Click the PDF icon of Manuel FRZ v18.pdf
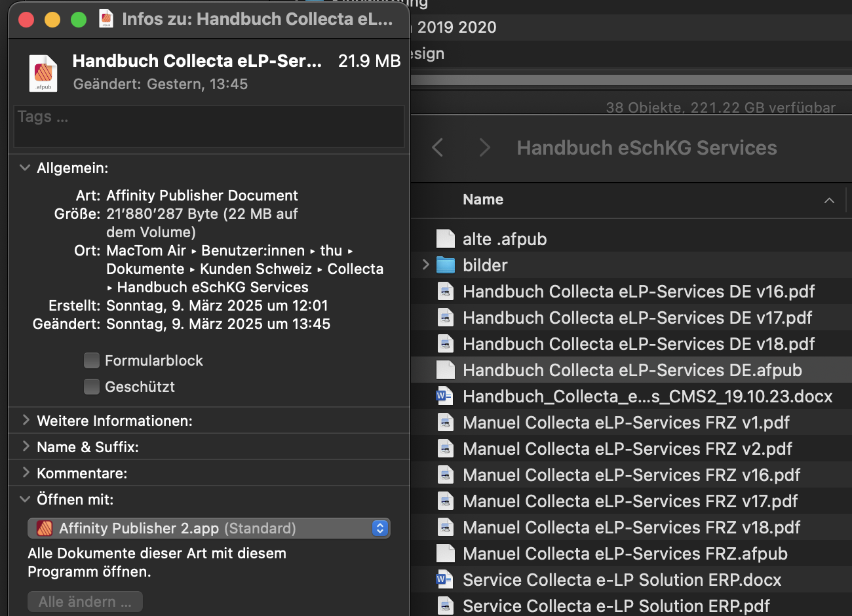This screenshot has height=616, width=852. (446, 528)
